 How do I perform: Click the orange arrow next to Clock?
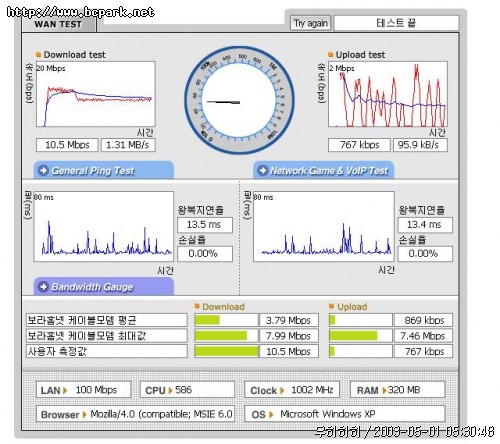tap(282, 390)
